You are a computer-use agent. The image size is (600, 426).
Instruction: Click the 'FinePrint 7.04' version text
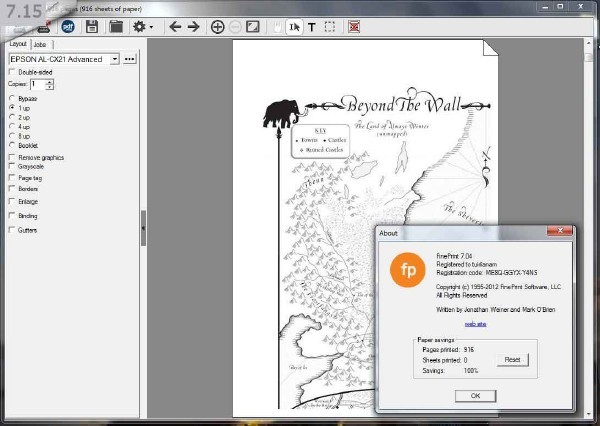(454, 256)
